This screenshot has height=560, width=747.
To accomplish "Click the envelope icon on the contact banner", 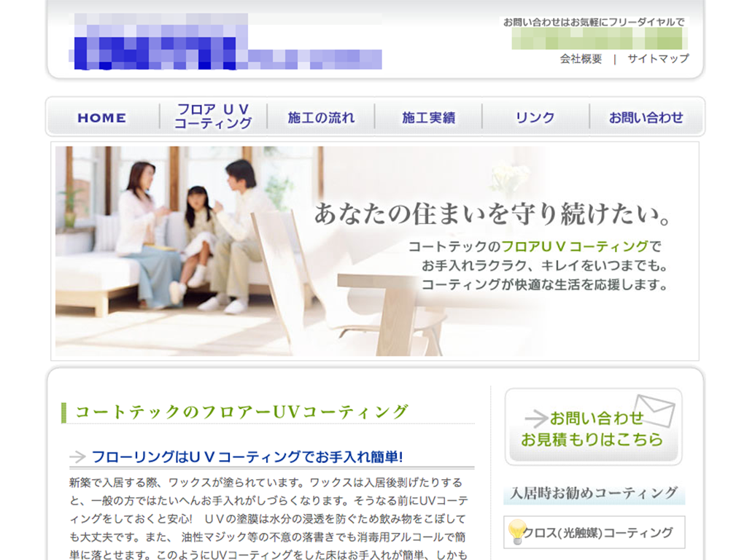I will [654, 410].
